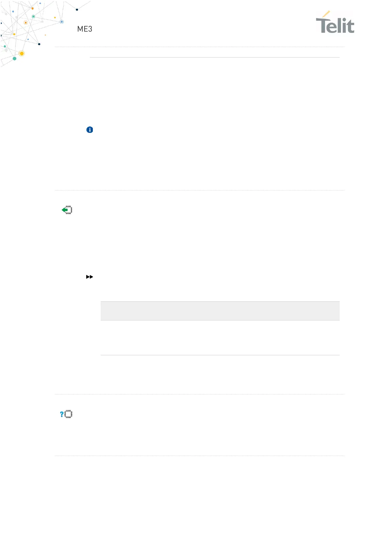
Task: Select the ME3 header text
Action: (85, 29)
